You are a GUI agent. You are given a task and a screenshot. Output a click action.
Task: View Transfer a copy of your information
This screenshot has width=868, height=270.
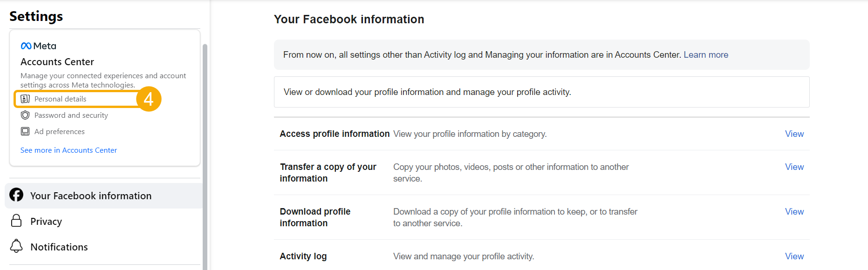(794, 167)
